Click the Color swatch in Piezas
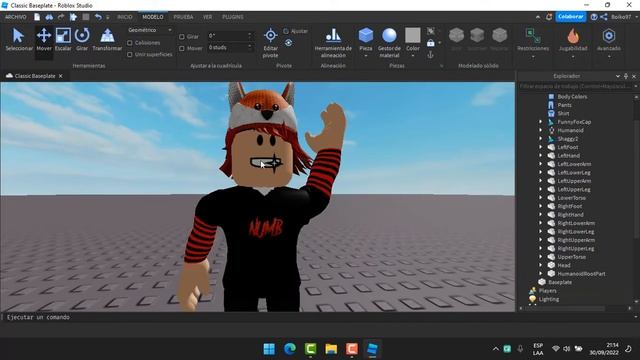640x360 pixels. (413, 36)
